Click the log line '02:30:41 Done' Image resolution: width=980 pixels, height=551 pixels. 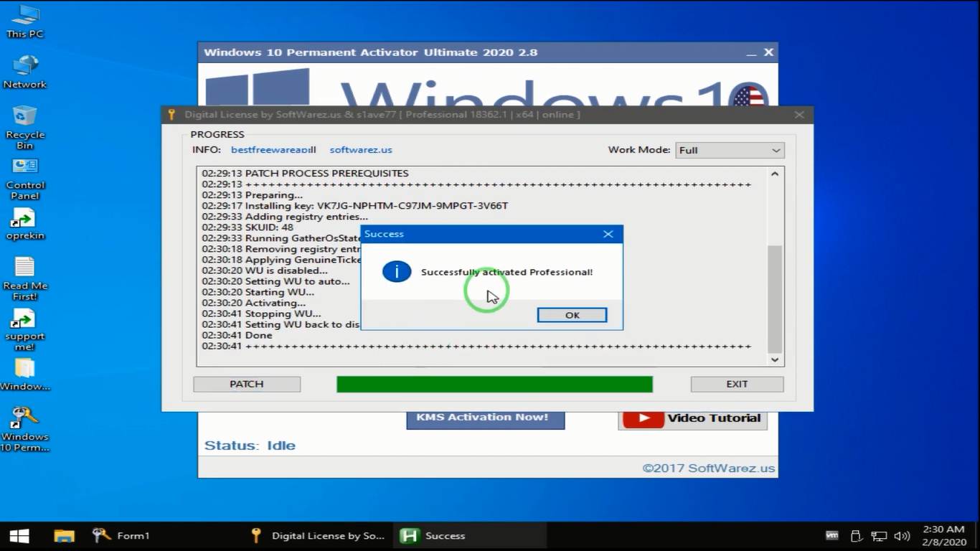pos(237,335)
